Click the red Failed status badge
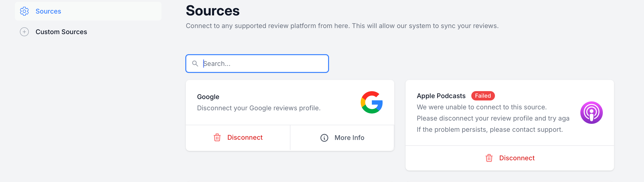This screenshot has height=182, width=644. coord(483,96)
